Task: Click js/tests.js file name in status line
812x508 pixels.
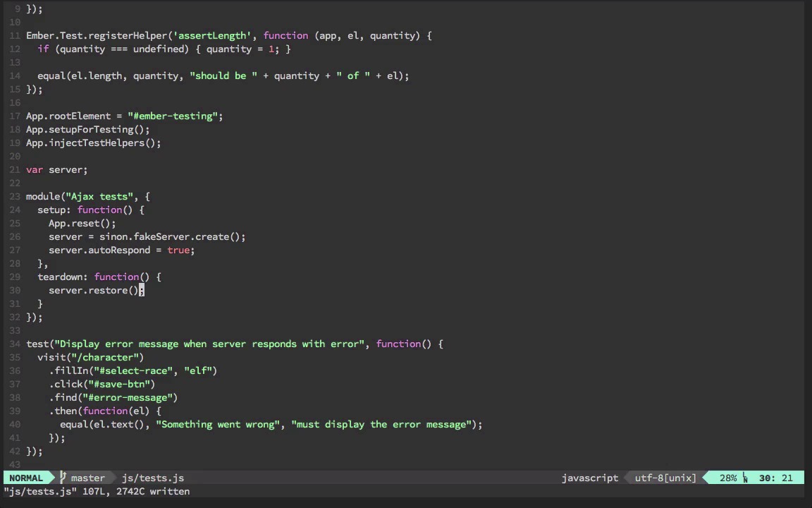Action: pos(153,478)
